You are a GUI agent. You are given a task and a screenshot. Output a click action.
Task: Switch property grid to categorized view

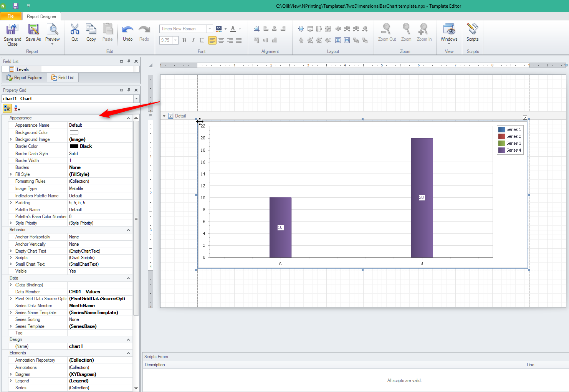coord(7,108)
